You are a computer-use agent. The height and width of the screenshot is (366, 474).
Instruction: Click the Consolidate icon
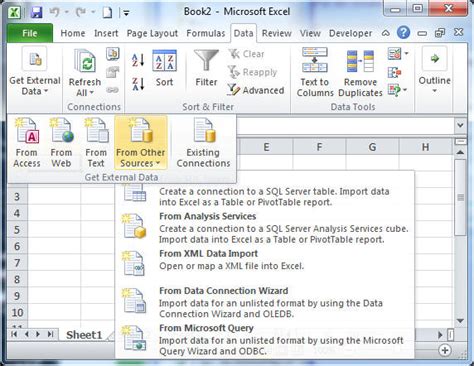[x=395, y=72]
